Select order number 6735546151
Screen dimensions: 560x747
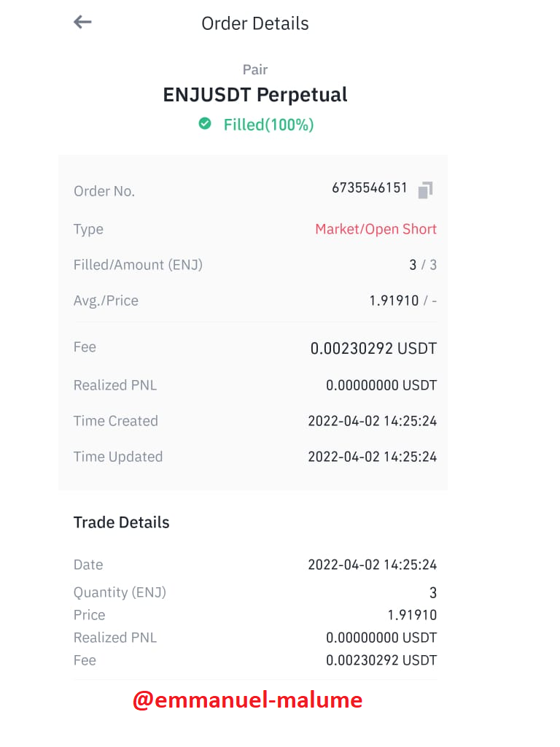[x=370, y=187]
